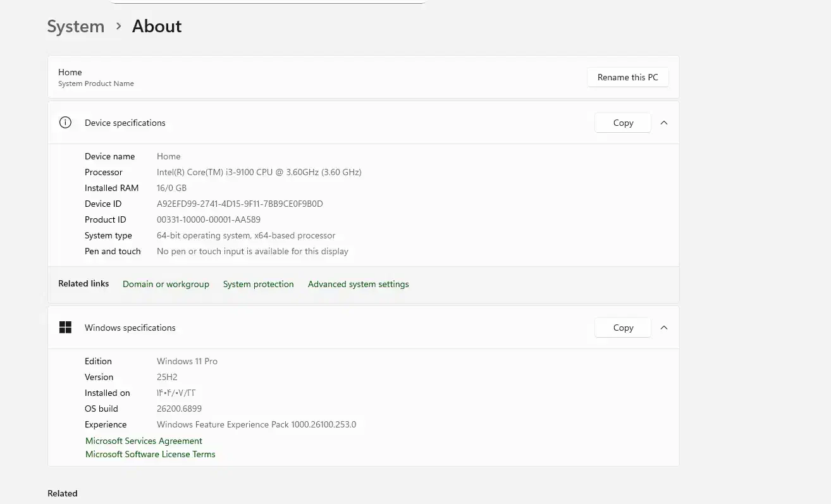Click the About page heading

pos(157,27)
